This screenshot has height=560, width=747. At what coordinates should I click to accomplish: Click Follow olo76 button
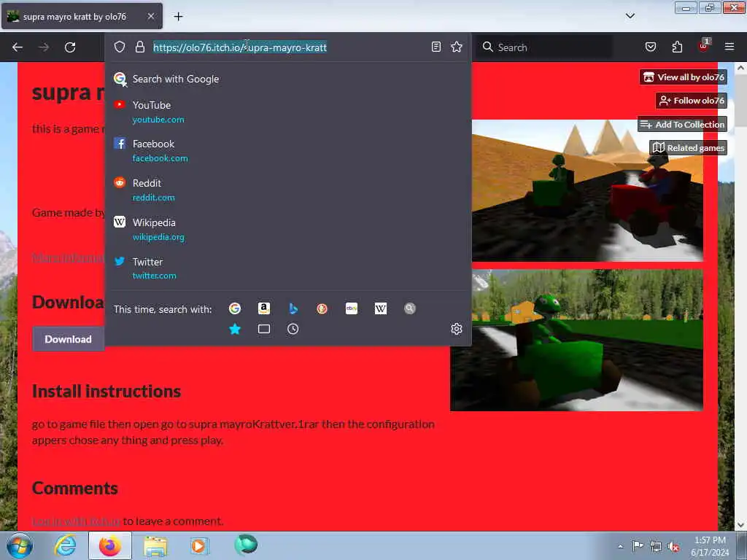click(692, 101)
